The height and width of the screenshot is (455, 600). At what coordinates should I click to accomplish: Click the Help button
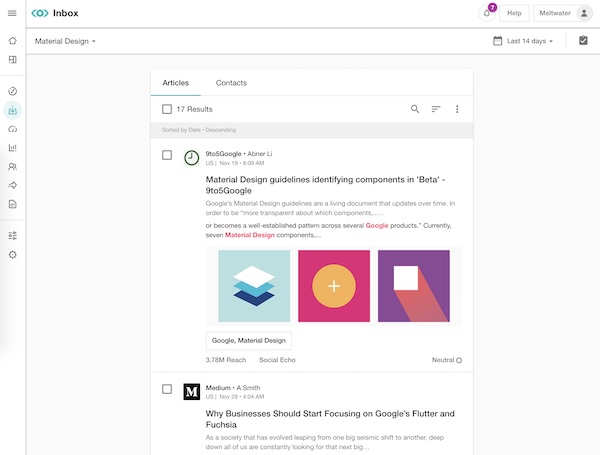click(514, 13)
